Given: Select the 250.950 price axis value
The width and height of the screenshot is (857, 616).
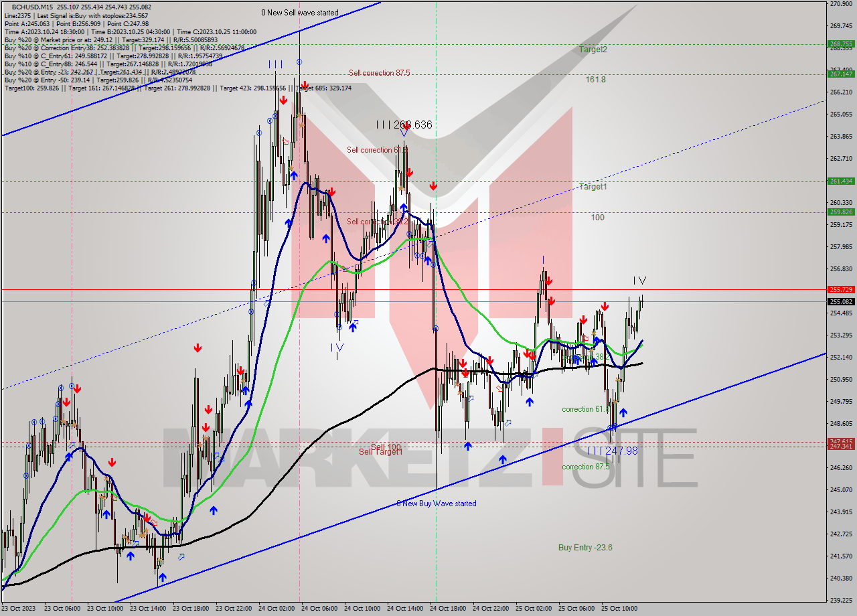Looking at the screenshot, I should [x=841, y=379].
